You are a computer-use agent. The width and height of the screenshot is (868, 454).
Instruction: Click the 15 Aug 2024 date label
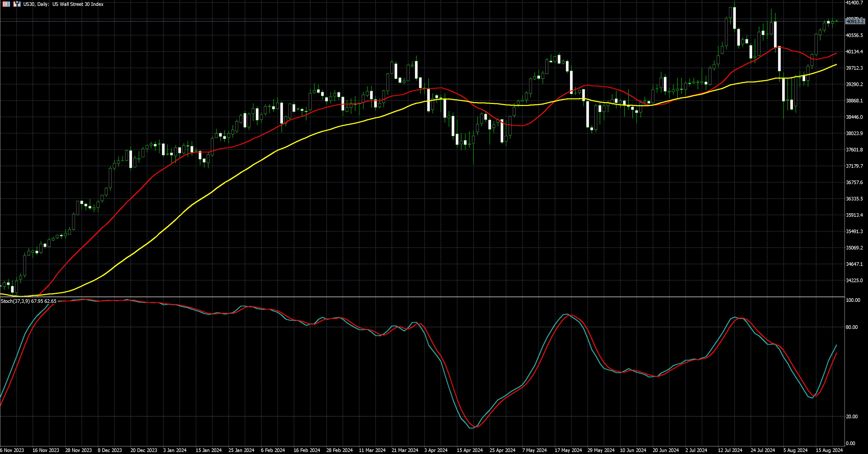click(829, 450)
